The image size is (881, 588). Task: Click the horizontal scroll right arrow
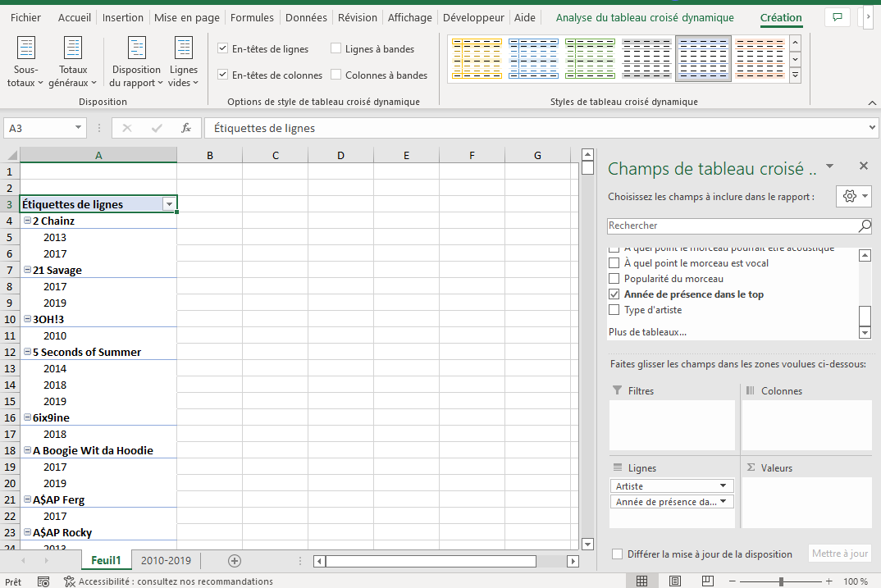pyautogui.click(x=573, y=561)
